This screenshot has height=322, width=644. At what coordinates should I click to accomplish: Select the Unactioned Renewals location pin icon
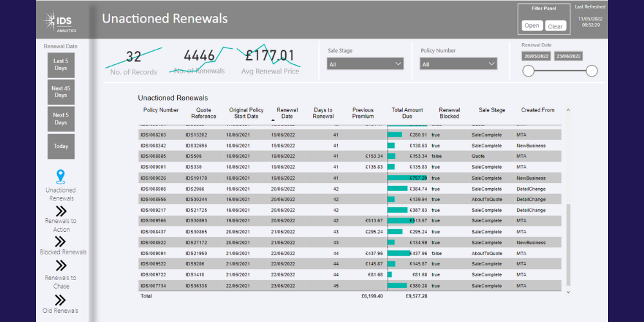click(61, 177)
